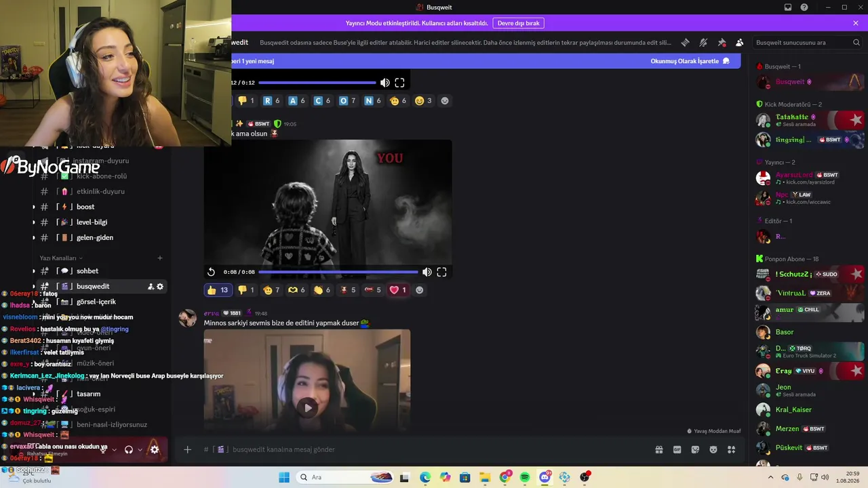Enter fullscreen on the 0:08 video

pyautogui.click(x=441, y=272)
